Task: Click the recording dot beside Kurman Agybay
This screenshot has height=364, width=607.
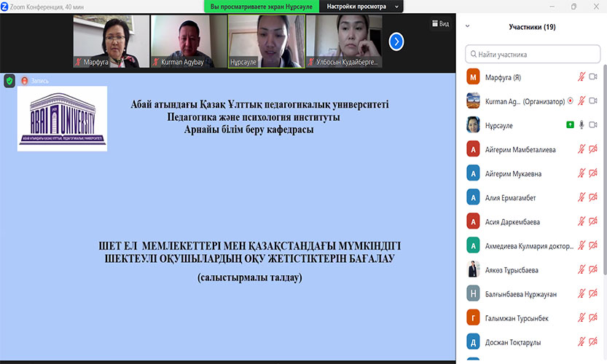Action: point(570,101)
